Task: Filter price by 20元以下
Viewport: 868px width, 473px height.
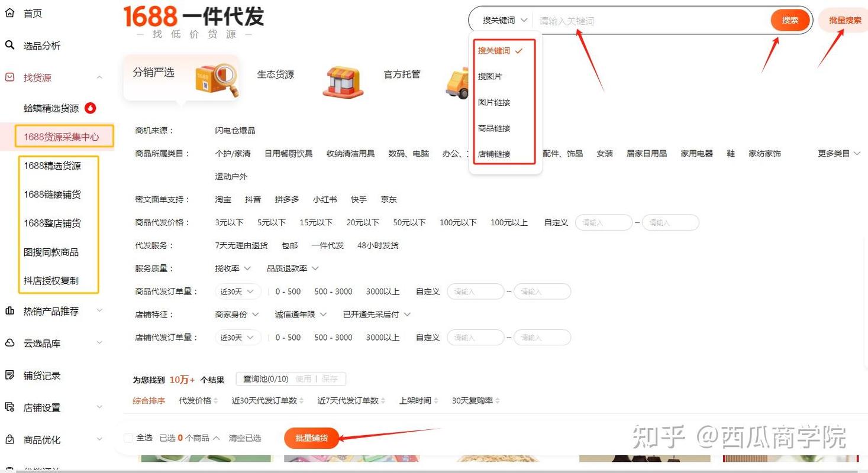Action: coord(363,223)
